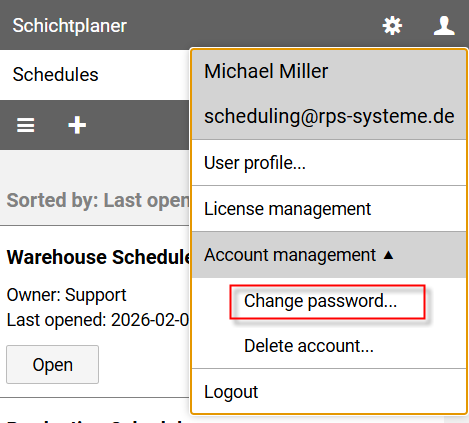Open License management menu entry
The width and height of the screenshot is (469, 423).
(329, 209)
